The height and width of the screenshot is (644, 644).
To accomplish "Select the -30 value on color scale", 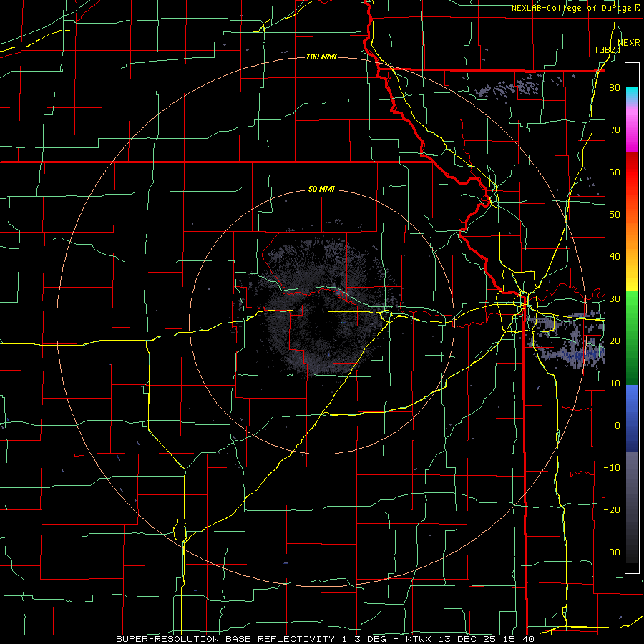I will click(612, 552).
